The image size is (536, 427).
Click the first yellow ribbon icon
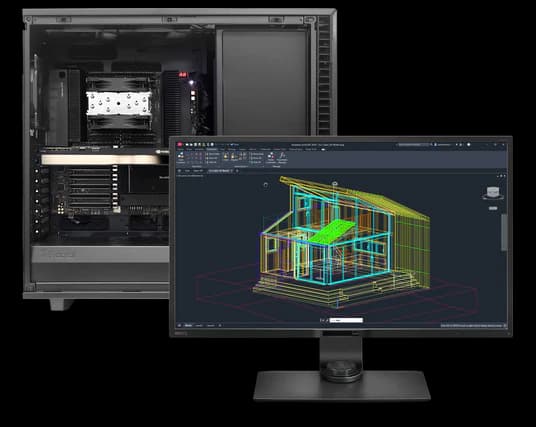[x=226, y=157]
